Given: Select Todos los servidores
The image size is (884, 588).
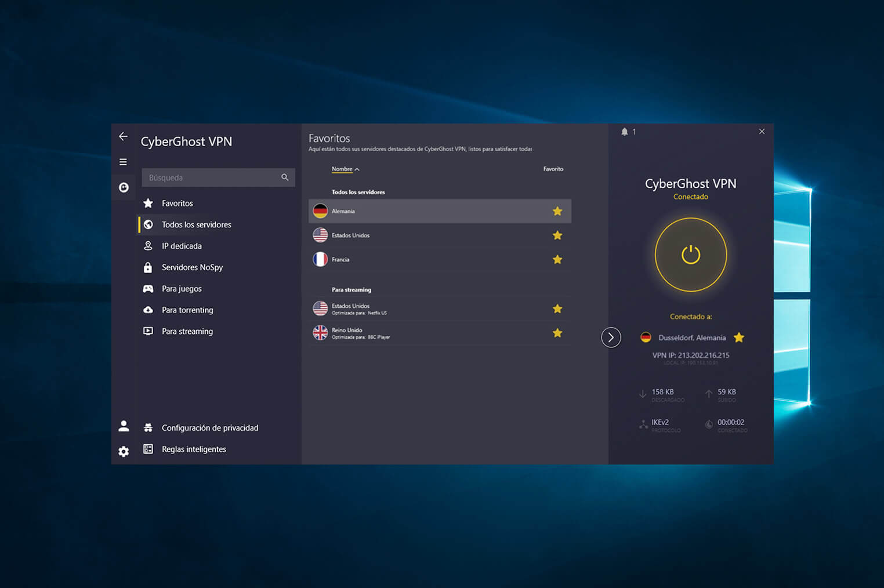Looking at the screenshot, I should (x=196, y=224).
